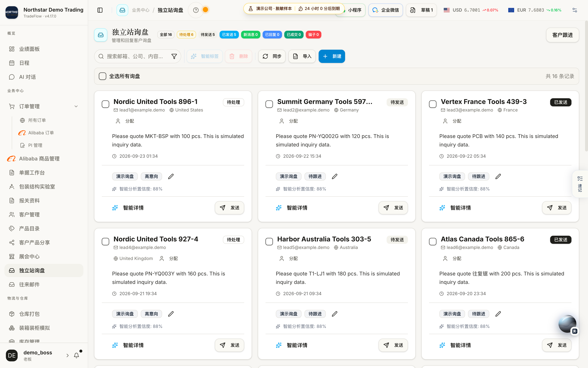
Task: Open 装箱装柜模拟 in sidebar
Action: click(x=44, y=328)
